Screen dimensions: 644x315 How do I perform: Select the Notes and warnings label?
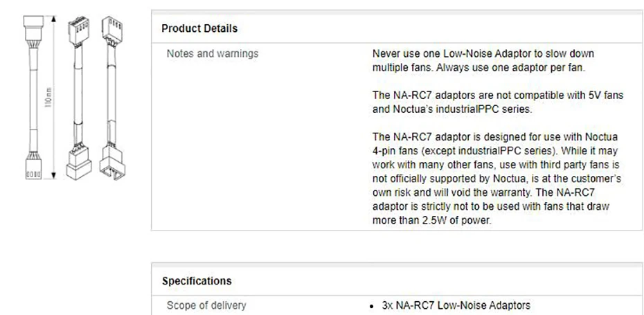click(x=213, y=53)
